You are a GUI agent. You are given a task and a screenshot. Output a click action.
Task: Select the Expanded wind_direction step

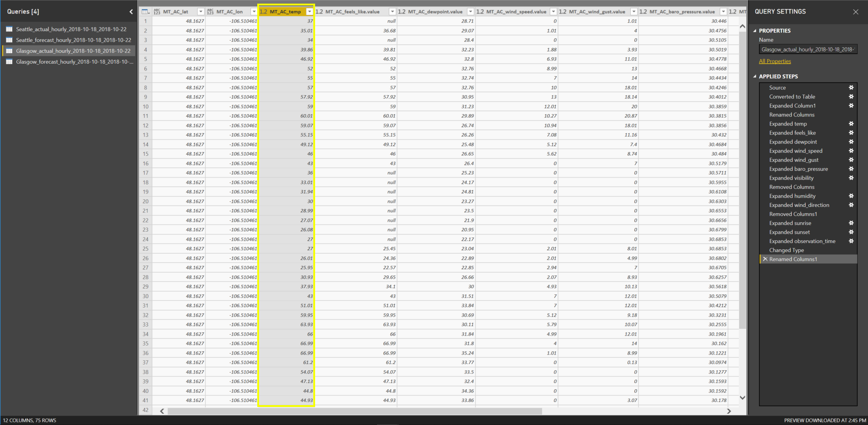(x=799, y=205)
